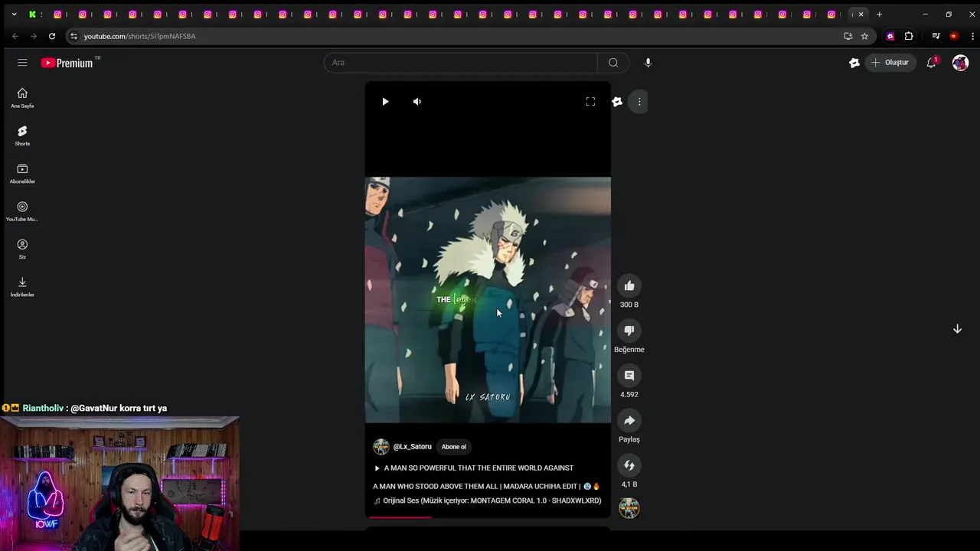Subscribe with Abone ol button
The width and height of the screenshot is (980, 551).
[x=454, y=447]
